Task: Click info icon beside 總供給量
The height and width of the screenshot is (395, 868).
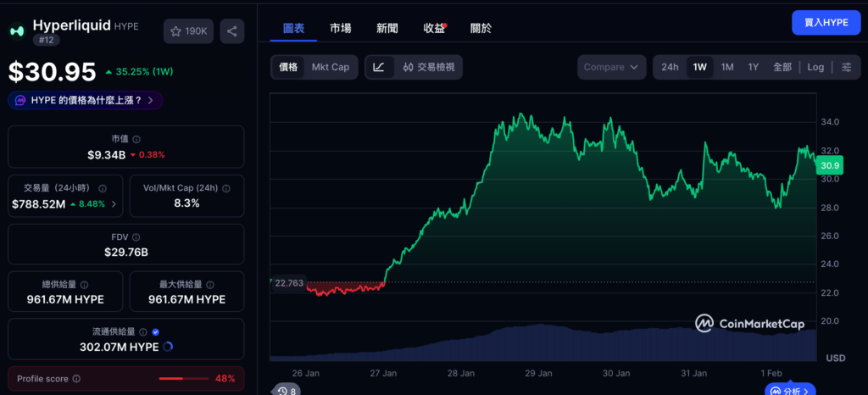Action: pyautogui.click(x=84, y=285)
